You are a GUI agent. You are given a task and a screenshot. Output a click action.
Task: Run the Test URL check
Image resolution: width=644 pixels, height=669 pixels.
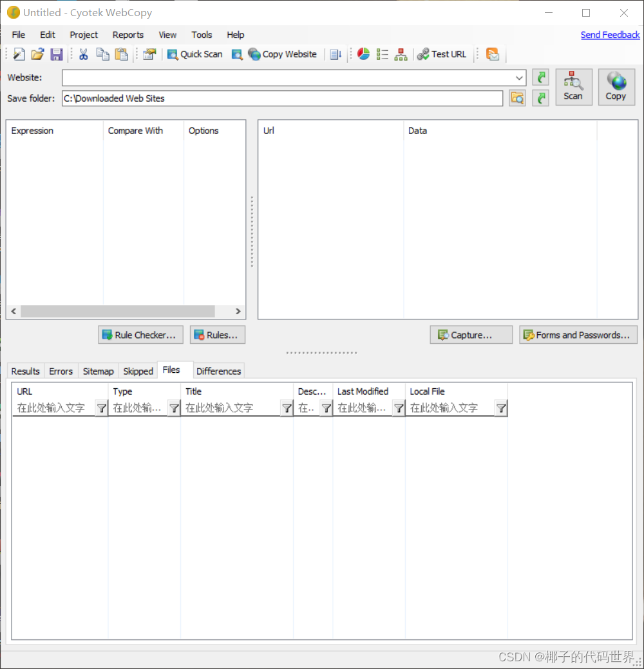[442, 54]
